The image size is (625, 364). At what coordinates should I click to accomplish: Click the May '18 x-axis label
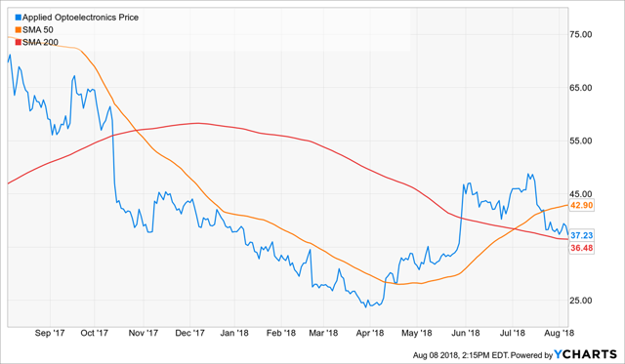tap(417, 333)
